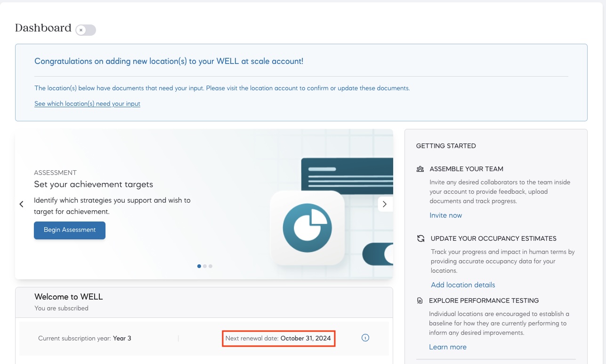Click the 'GETTING STARTED' heading

[x=446, y=146]
